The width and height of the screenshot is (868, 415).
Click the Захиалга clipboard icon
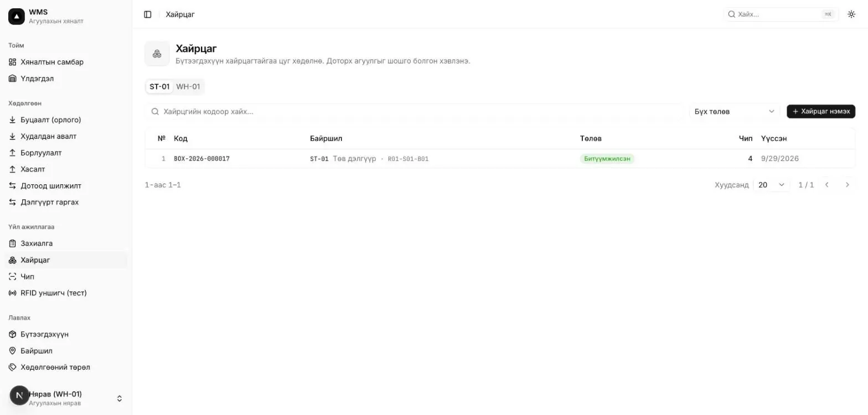(x=13, y=243)
